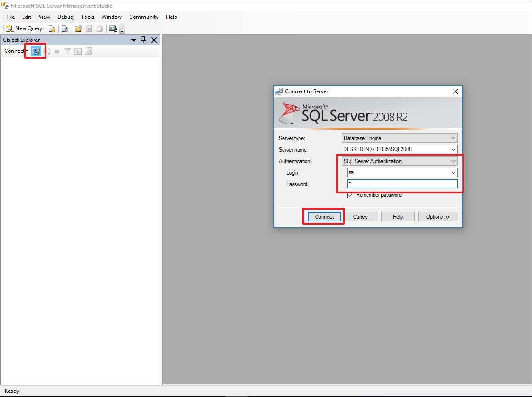Click the Cancel button
532x397 pixels.
[361, 217]
